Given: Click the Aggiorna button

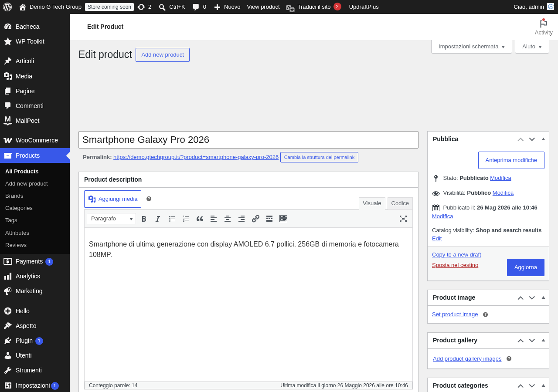Looking at the screenshot, I should pyautogui.click(x=526, y=267).
